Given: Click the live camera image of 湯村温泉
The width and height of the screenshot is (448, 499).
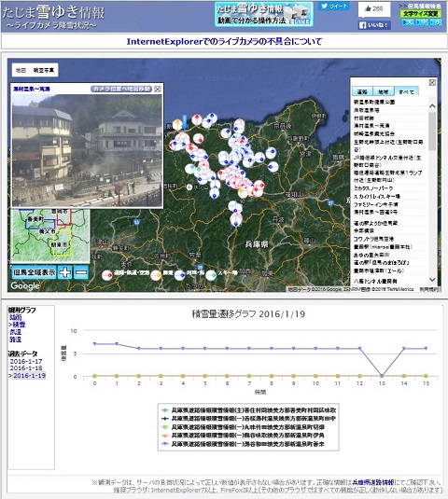Looking at the screenshot, I should pyautogui.click(x=87, y=150).
